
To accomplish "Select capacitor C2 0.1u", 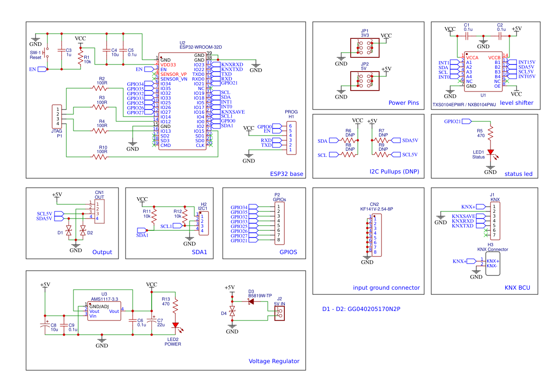I will click(x=500, y=36).
